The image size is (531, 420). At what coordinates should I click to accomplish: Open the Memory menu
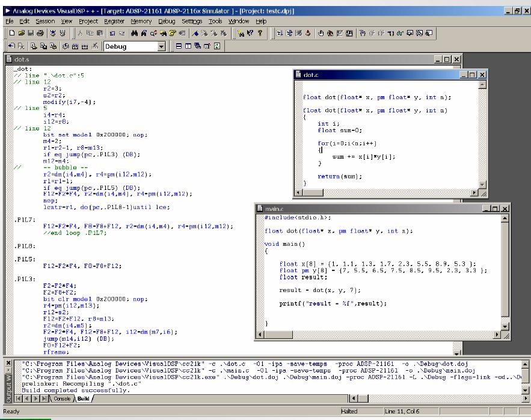coord(141,21)
